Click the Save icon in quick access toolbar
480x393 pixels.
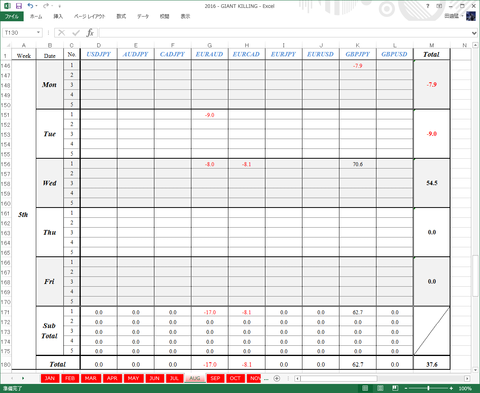coord(19,6)
